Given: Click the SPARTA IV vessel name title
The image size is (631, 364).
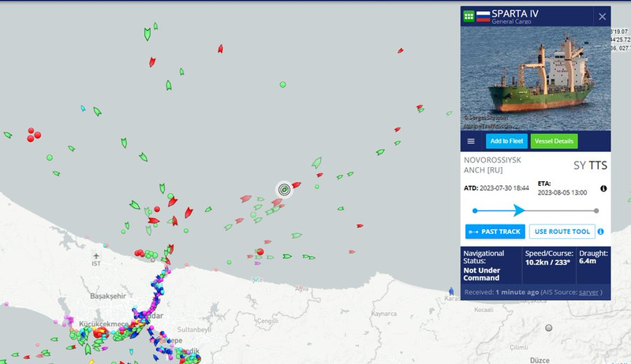Looking at the screenshot, I should [x=515, y=13].
